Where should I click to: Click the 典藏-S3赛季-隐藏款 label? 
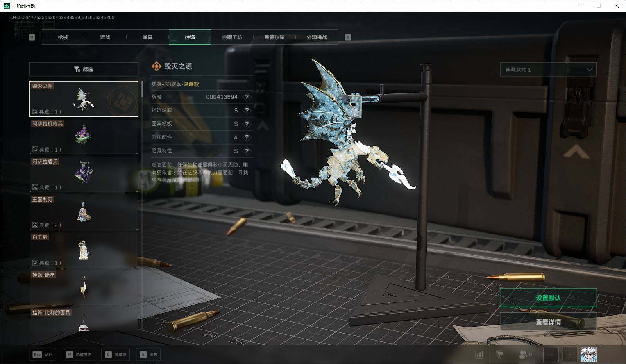(x=175, y=84)
